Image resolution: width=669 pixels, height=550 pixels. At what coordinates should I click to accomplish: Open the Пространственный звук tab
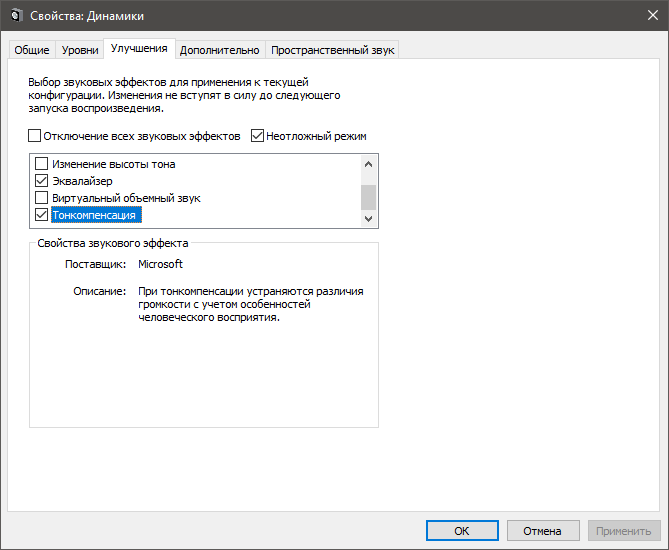point(333,50)
